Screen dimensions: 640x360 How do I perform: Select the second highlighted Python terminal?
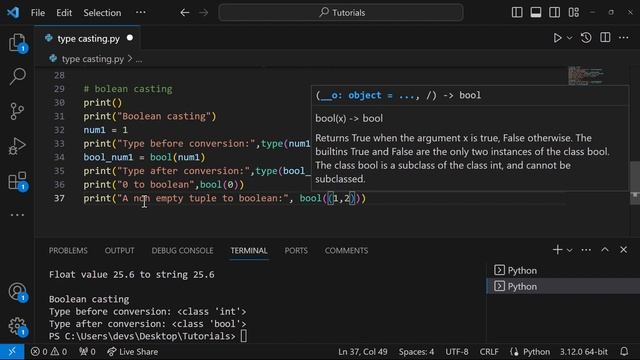tap(563, 286)
